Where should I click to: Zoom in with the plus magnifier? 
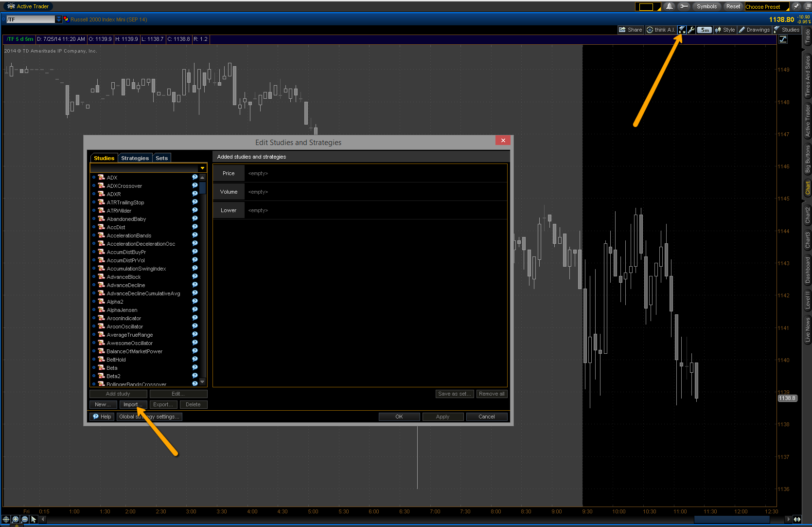[x=16, y=519]
